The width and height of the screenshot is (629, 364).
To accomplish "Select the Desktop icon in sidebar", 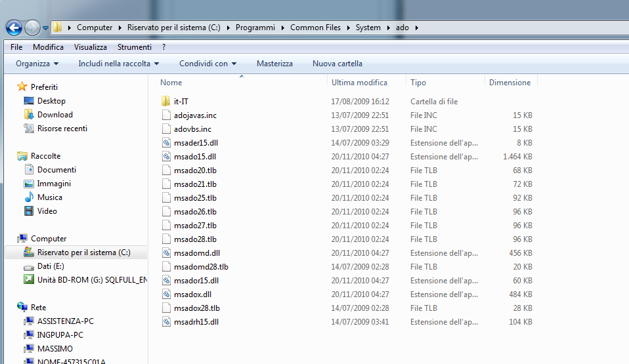I will [x=29, y=100].
